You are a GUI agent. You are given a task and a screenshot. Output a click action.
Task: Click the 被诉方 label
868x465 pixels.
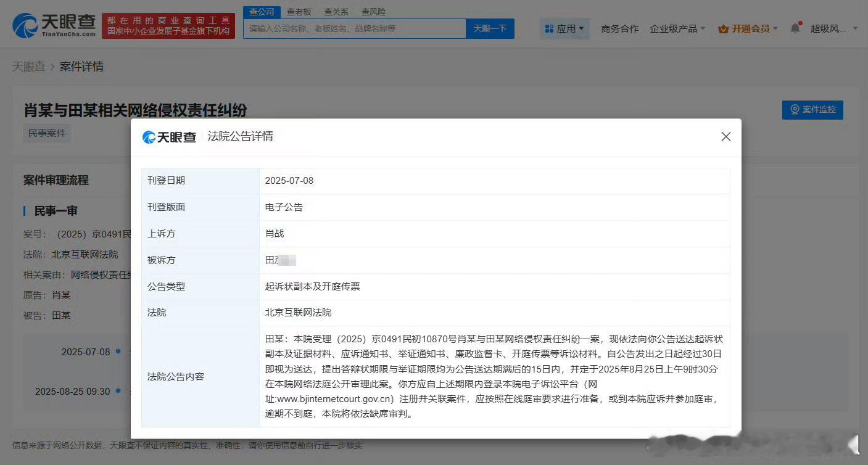tap(161, 260)
